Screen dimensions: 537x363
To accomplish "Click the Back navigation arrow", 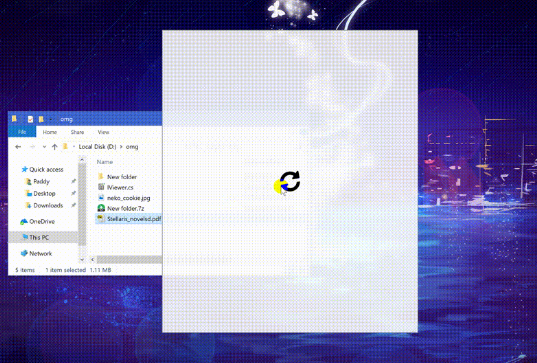I will (x=18, y=147).
